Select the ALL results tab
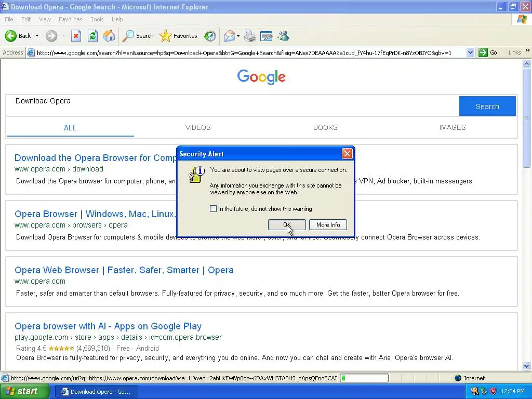 (70, 128)
